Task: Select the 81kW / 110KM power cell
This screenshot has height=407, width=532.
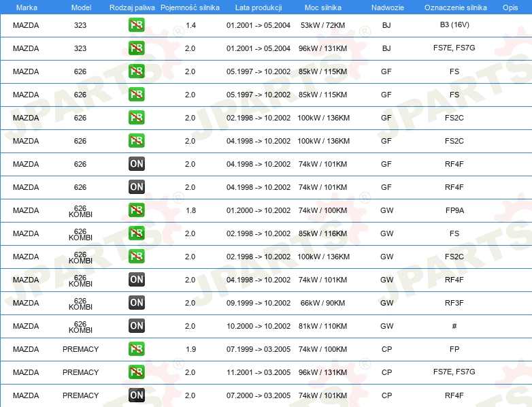Action: (322, 326)
